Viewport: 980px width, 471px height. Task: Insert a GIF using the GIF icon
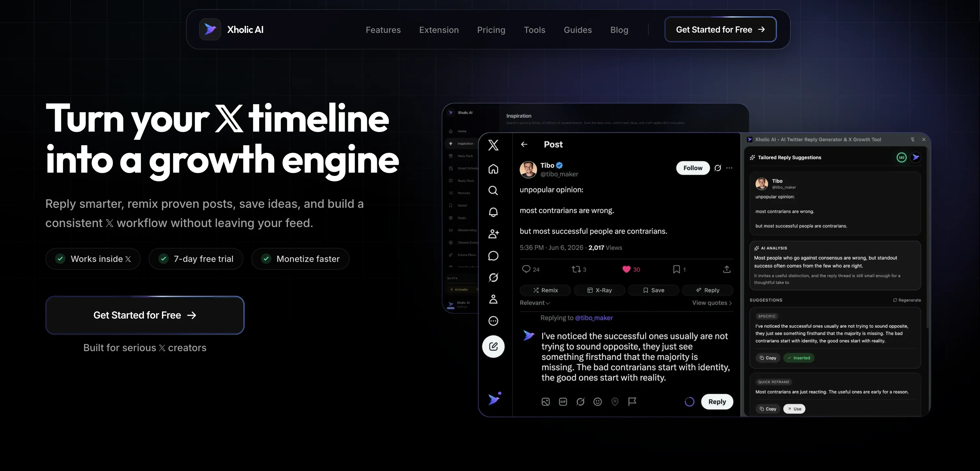click(x=563, y=401)
